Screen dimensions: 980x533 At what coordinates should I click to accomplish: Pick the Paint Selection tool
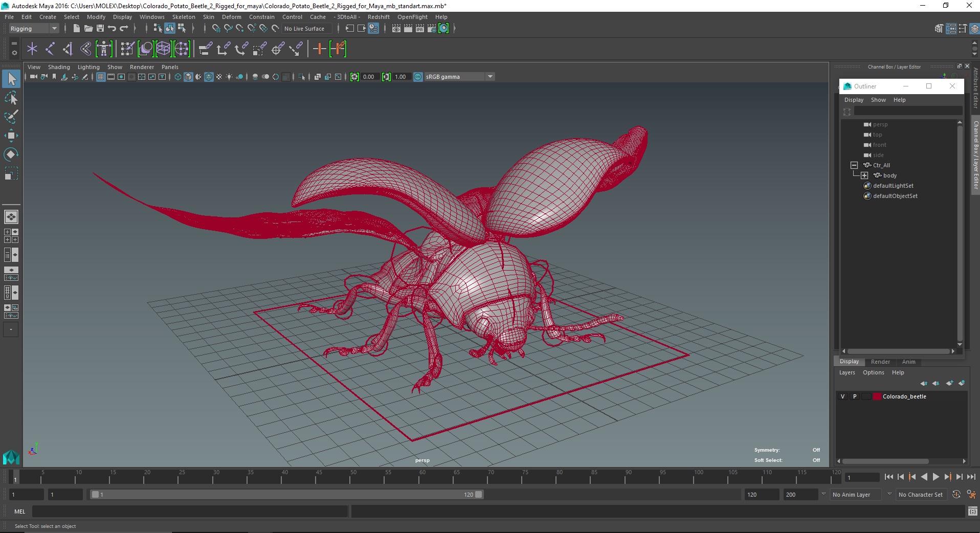coord(11,117)
